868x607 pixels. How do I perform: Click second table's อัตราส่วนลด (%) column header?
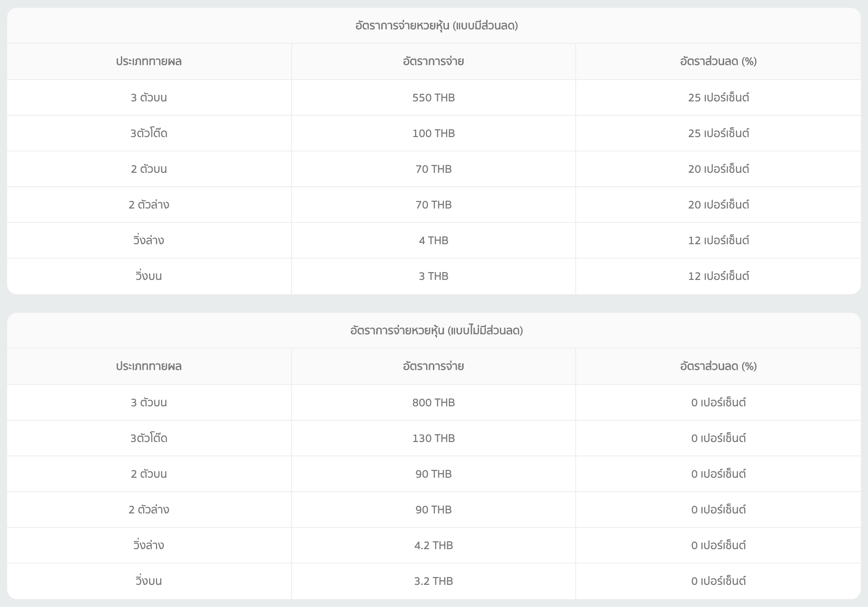(x=718, y=366)
